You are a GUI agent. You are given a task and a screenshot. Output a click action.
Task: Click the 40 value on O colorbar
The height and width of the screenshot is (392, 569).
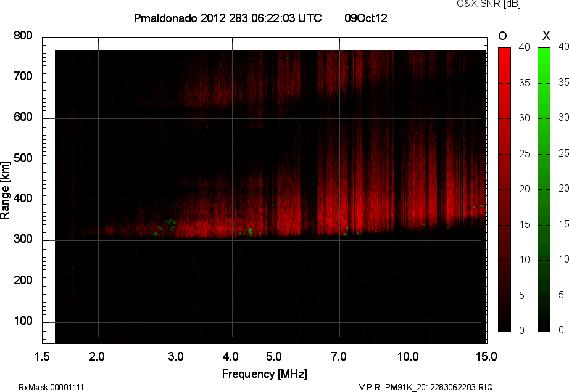(525, 47)
